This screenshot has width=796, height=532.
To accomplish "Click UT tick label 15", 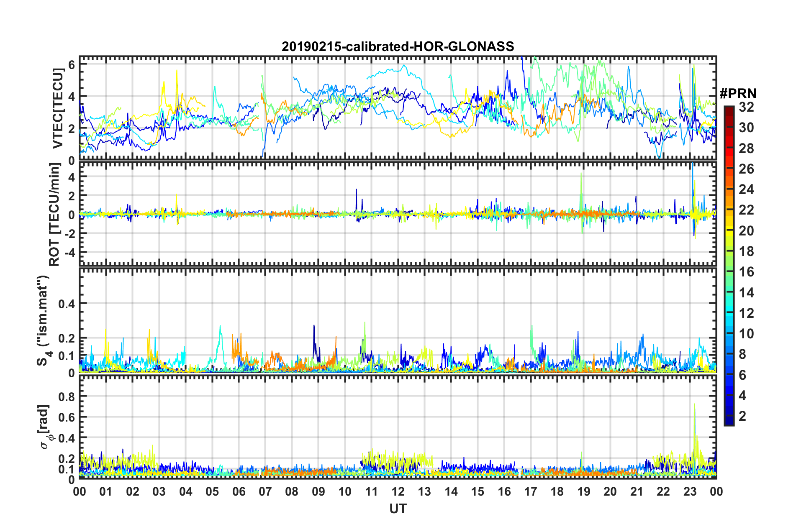I will [478, 491].
